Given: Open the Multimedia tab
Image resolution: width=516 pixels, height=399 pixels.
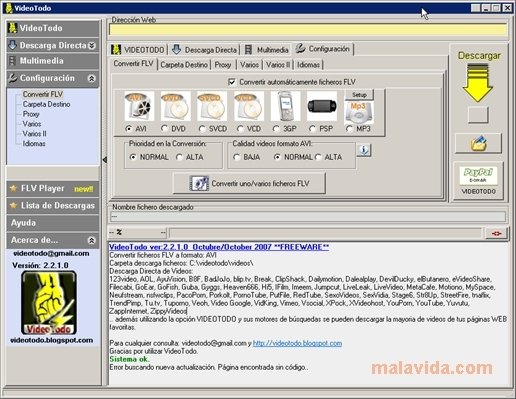Looking at the screenshot, I should pos(266,50).
